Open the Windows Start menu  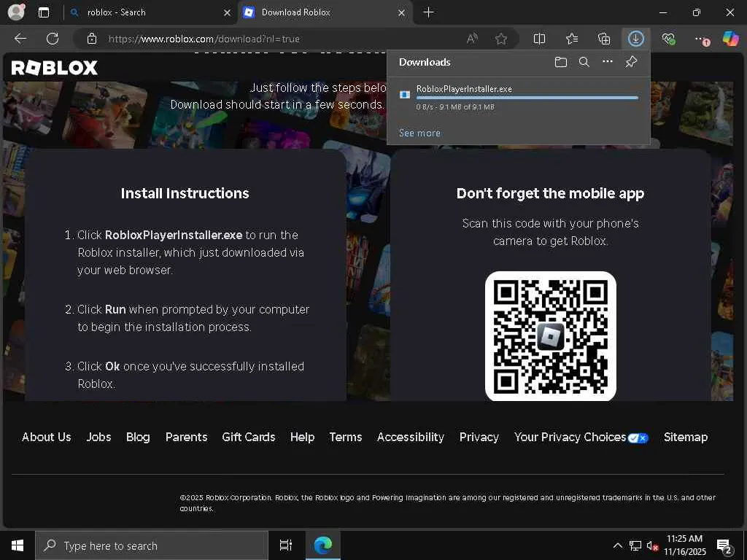18,545
